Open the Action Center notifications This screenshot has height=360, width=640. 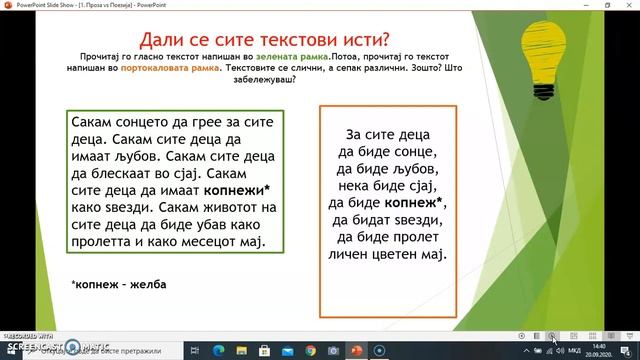click(x=625, y=351)
